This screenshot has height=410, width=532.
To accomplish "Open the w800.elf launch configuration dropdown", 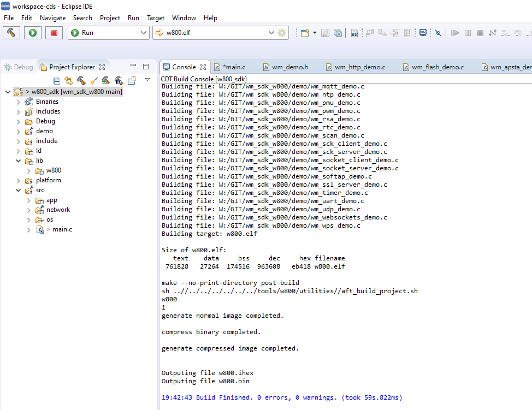I will [271, 33].
